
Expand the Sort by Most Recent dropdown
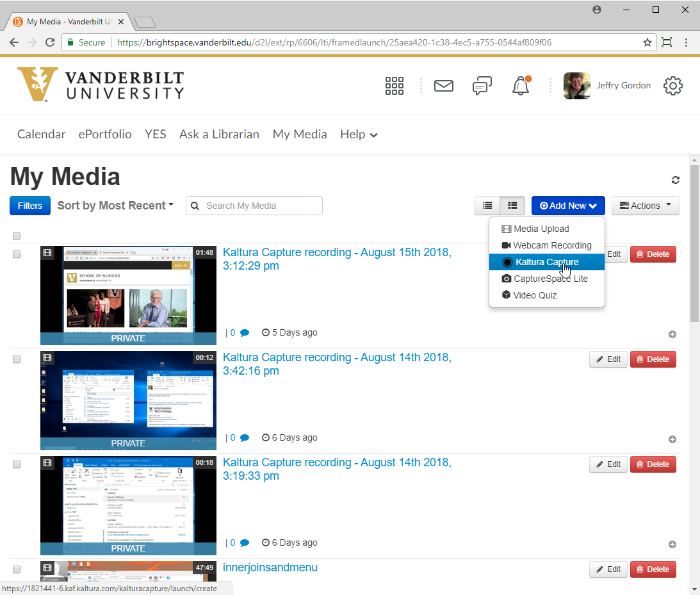115,206
